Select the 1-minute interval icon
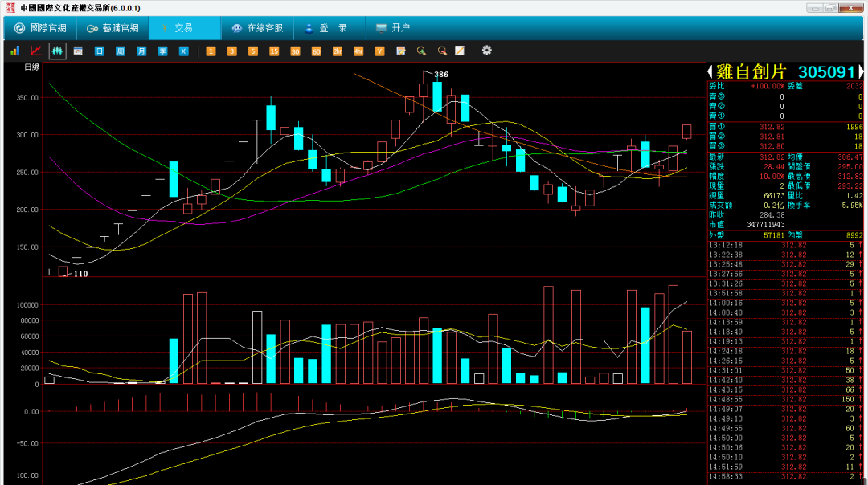 [x=211, y=51]
